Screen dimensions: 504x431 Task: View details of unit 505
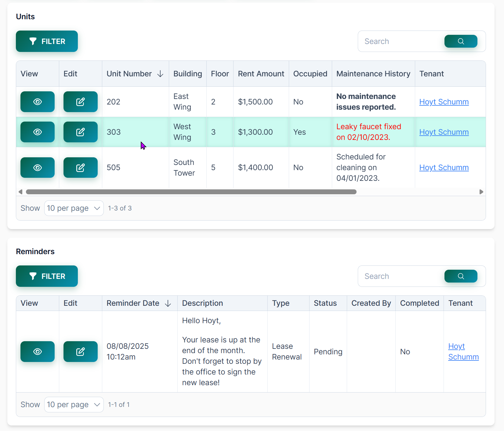pyautogui.click(x=37, y=168)
